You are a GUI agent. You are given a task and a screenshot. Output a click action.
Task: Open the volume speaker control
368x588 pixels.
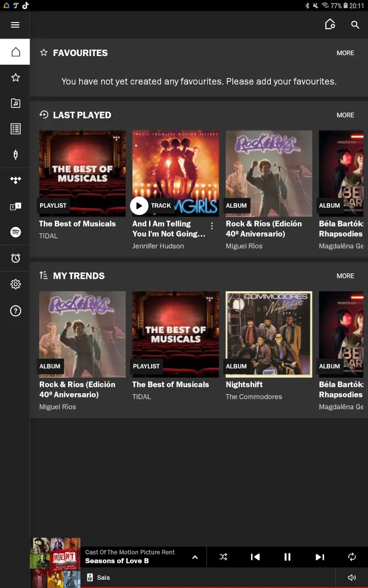(352, 577)
